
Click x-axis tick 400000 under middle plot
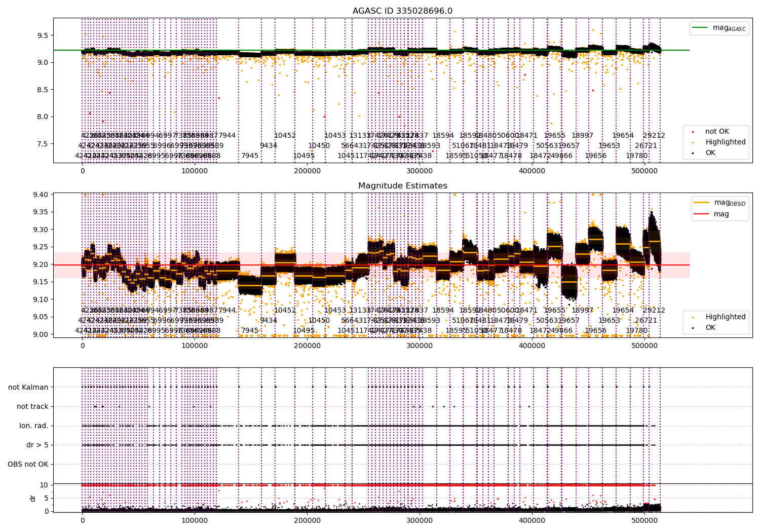(x=532, y=346)
